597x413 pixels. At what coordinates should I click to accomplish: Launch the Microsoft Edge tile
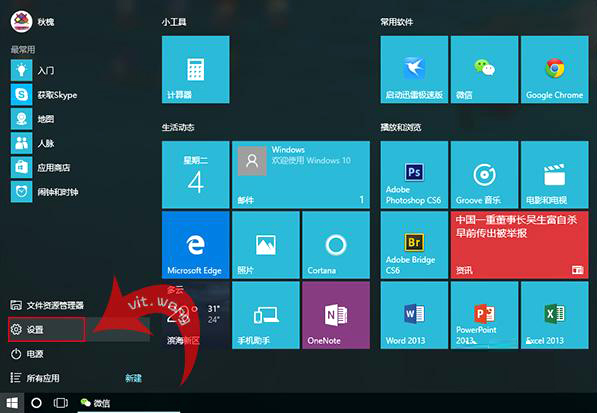[196, 245]
